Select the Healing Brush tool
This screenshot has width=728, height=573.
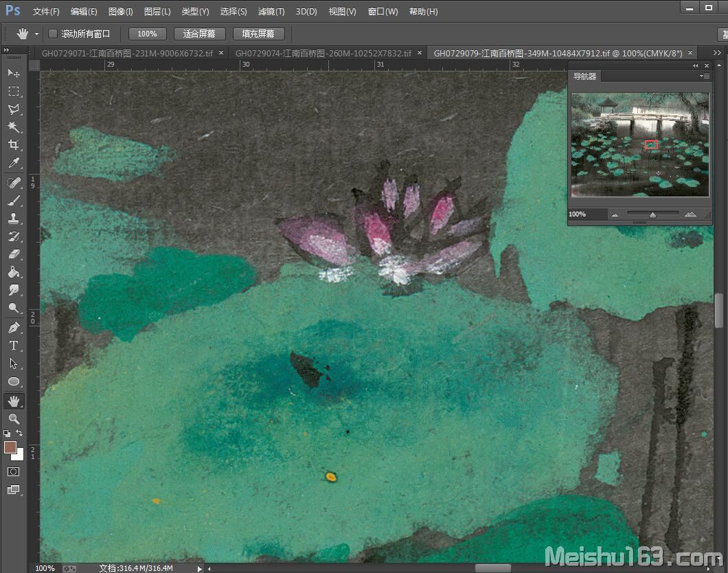14,183
